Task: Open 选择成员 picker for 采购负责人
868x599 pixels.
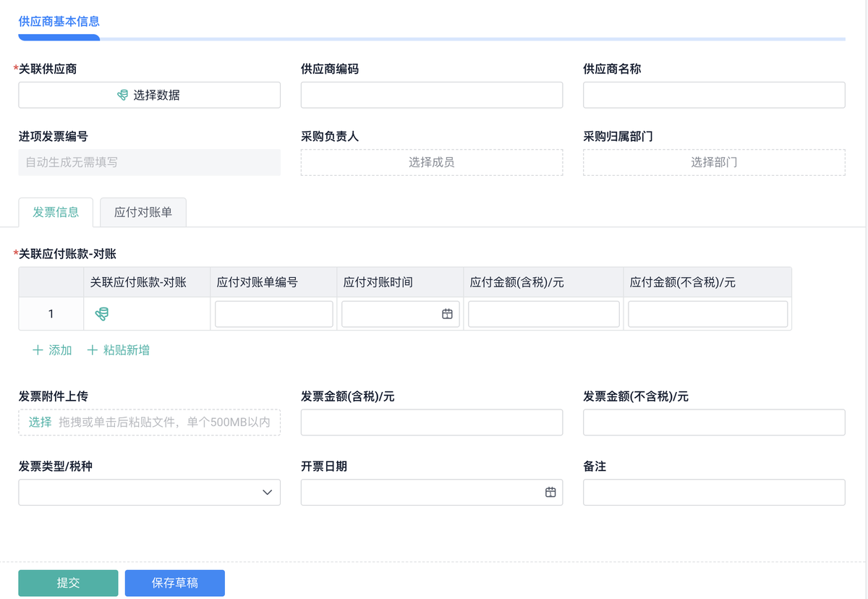Action: click(432, 162)
